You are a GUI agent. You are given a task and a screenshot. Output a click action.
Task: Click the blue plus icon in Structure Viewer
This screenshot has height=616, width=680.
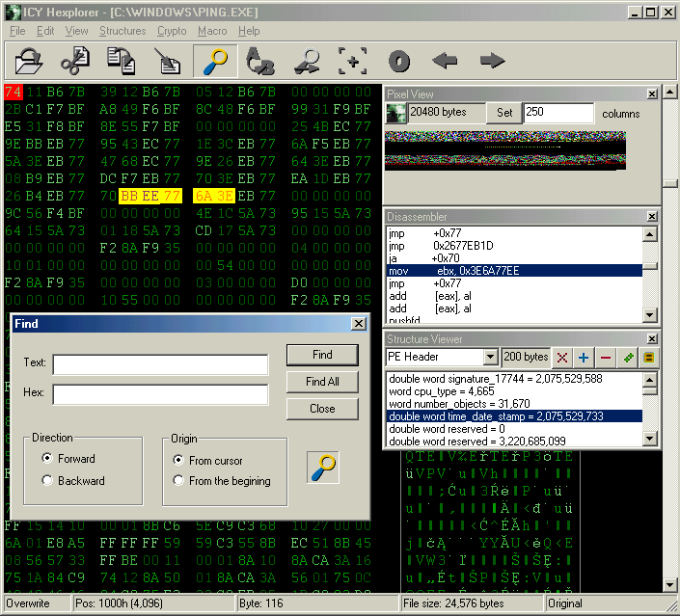[584, 358]
